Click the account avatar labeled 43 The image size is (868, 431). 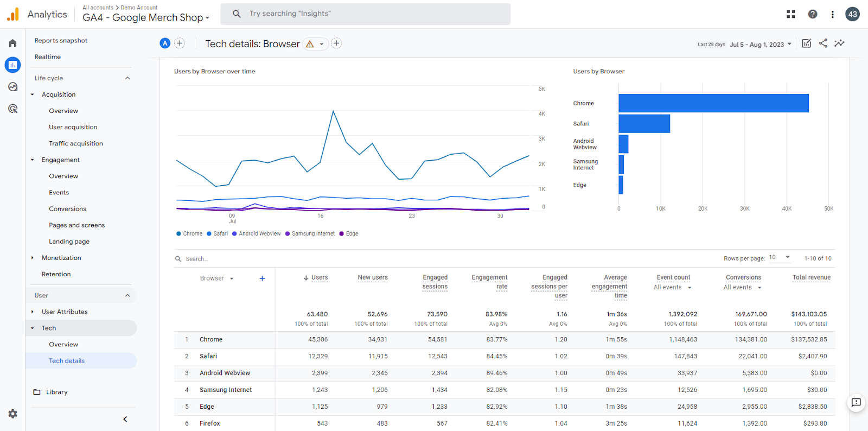point(852,14)
